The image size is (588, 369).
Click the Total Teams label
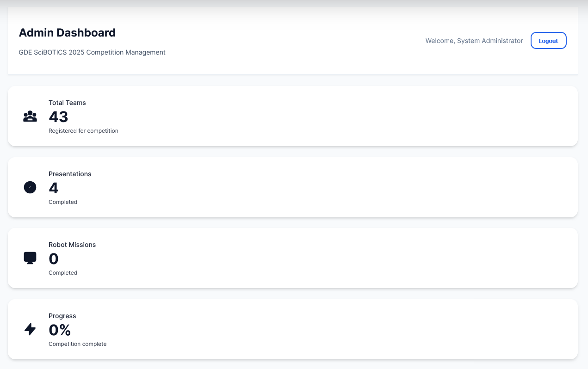(x=67, y=103)
